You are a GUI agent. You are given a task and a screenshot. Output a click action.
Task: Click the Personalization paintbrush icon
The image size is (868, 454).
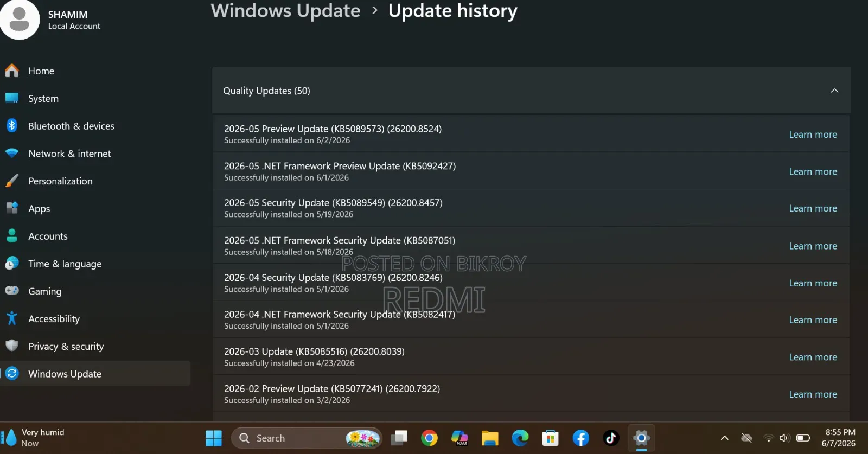click(x=12, y=181)
